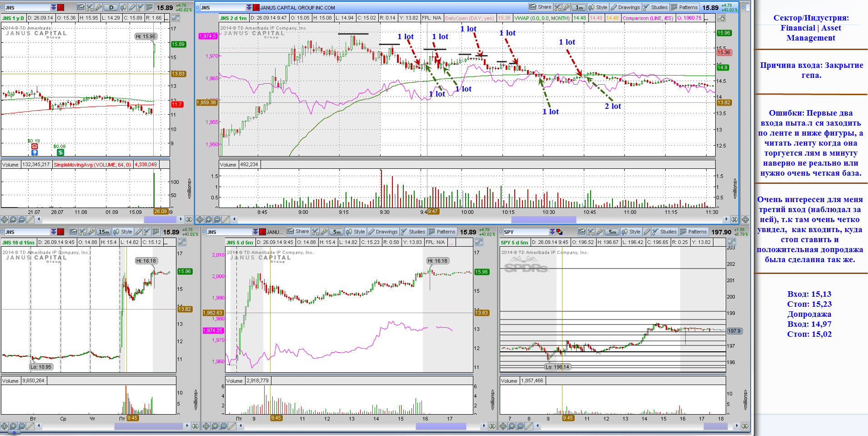Toggle chart mode icon right of SPY 5 d 5m line
The width and height of the screenshot is (868, 436).
[732, 242]
